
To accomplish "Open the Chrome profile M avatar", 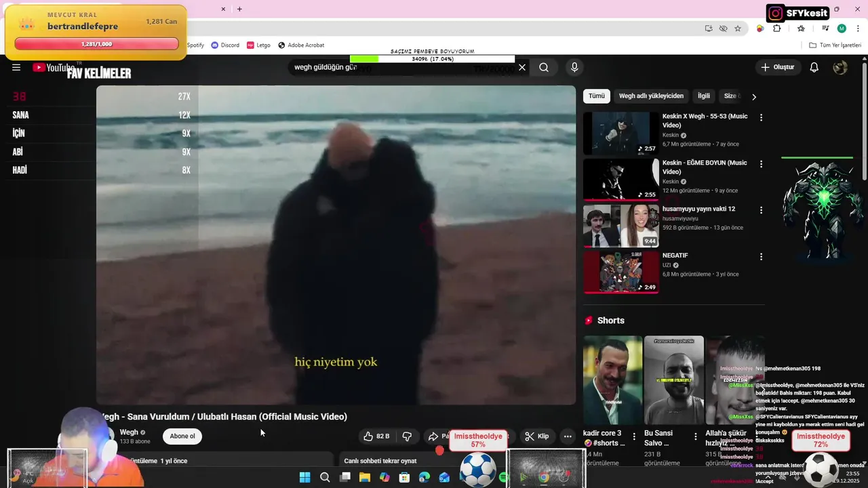I will coord(842,28).
